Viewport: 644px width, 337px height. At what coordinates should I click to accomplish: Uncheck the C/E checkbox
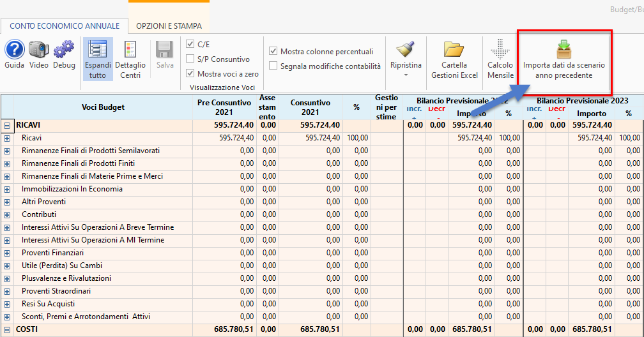point(190,44)
